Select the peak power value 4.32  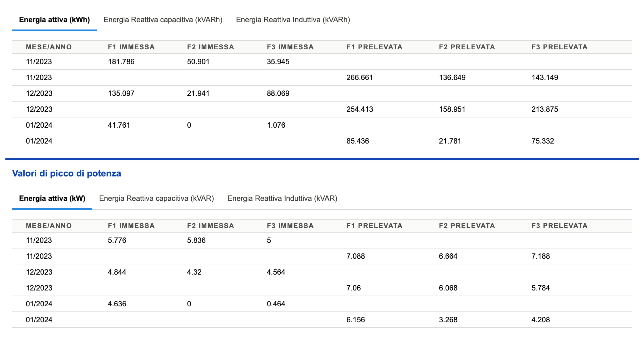(x=194, y=272)
